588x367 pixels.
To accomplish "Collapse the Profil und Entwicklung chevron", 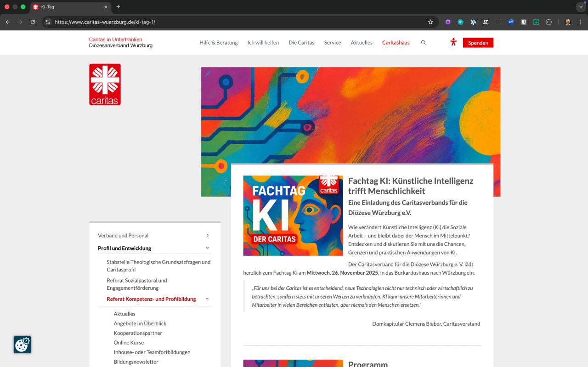I will coord(207,248).
